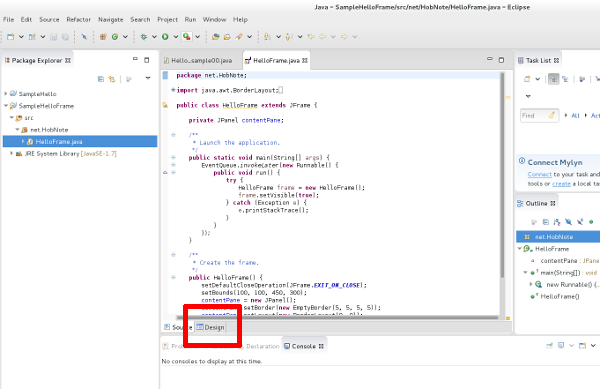
Task: Click the Run Last Tool icon
Action: (187, 37)
